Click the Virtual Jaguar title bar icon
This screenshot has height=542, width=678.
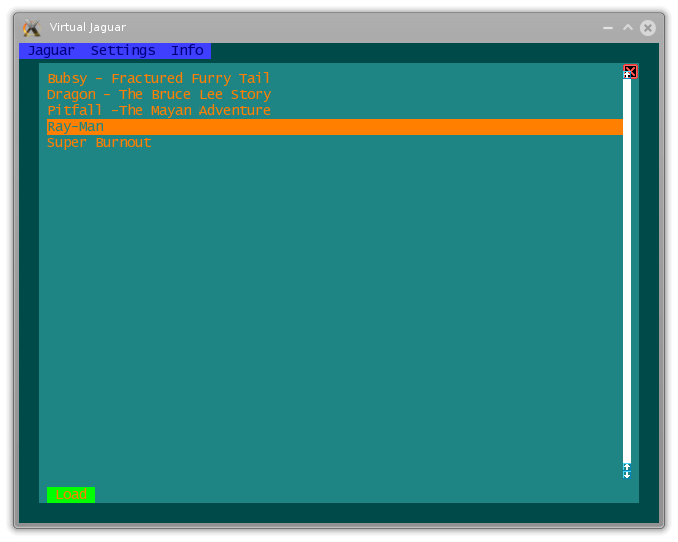[x=32, y=28]
